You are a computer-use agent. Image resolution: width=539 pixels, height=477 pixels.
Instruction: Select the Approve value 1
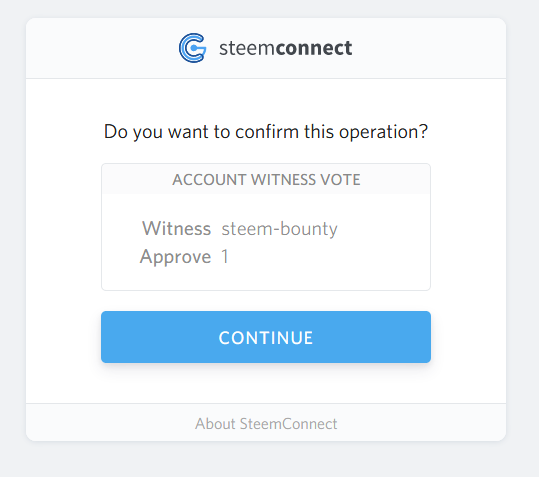[225, 256]
